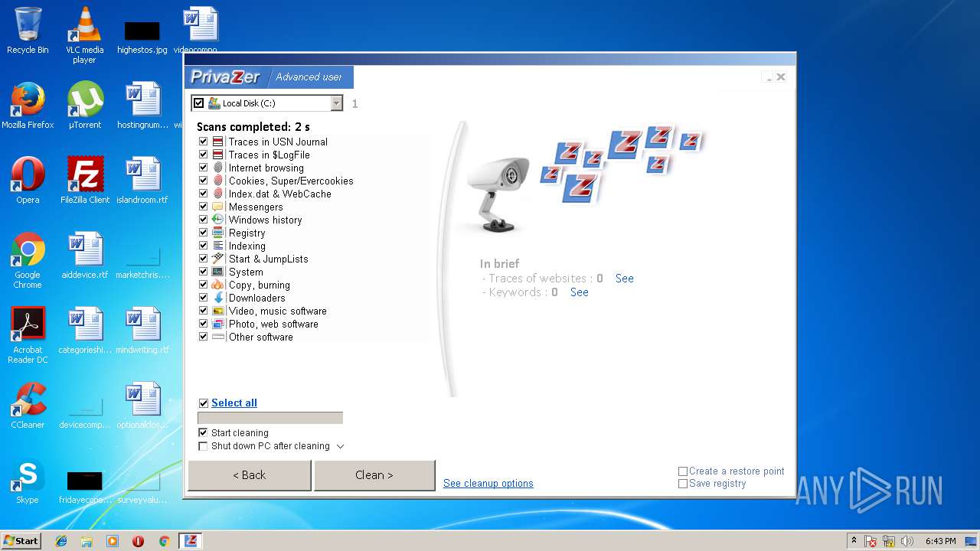Open Internet Explorer from taskbar

tap(61, 541)
